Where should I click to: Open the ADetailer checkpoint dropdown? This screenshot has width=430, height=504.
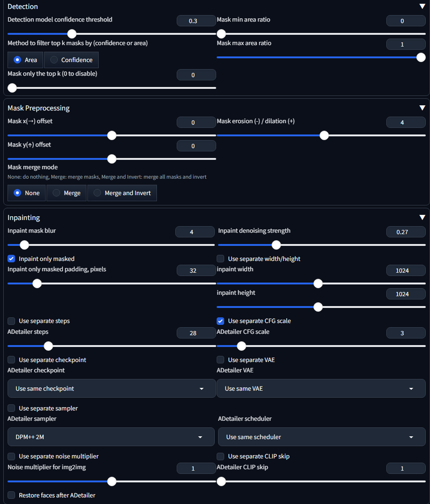pyautogui.click(x=111, y=388)
